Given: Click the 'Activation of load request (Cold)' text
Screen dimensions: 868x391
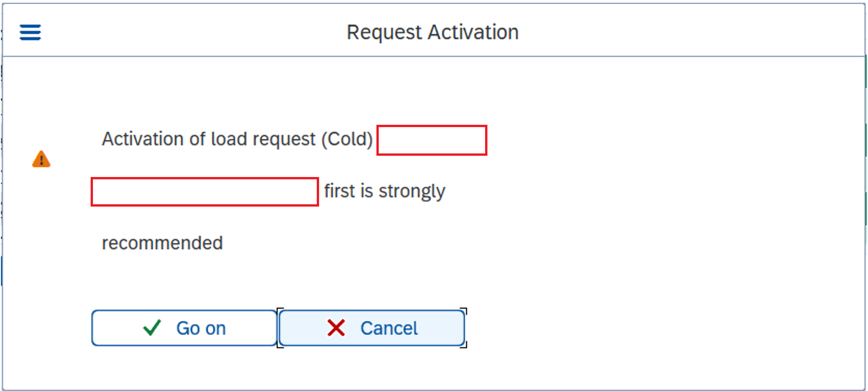Looking at the screenshot, I should coord(237,139).
